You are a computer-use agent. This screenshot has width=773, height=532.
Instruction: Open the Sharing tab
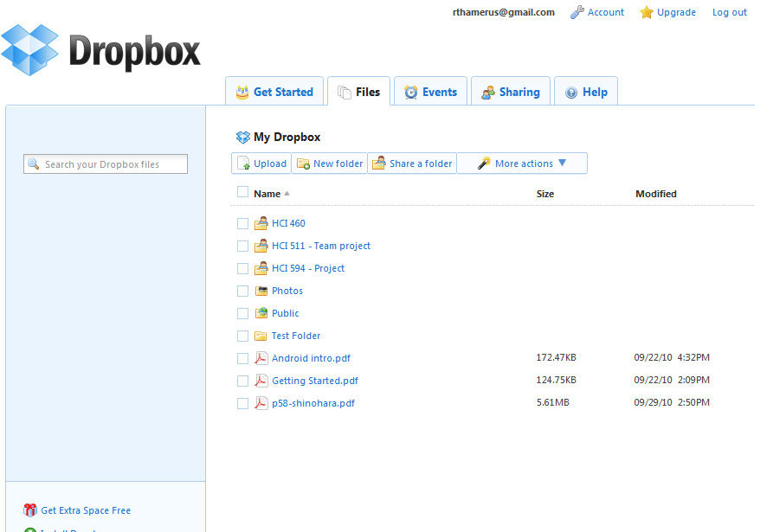point(510,91)
